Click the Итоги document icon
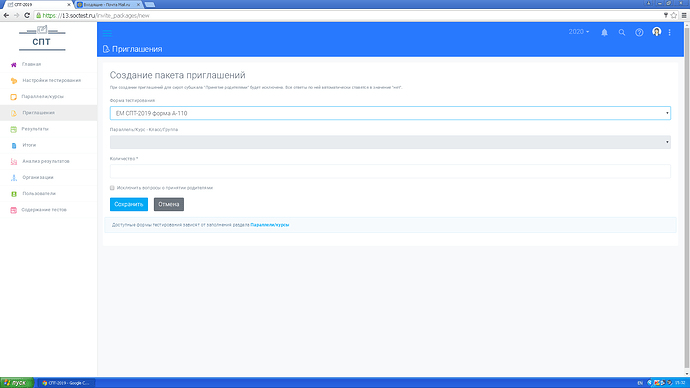Screen dimensions: 690x388 coord(14,145)
